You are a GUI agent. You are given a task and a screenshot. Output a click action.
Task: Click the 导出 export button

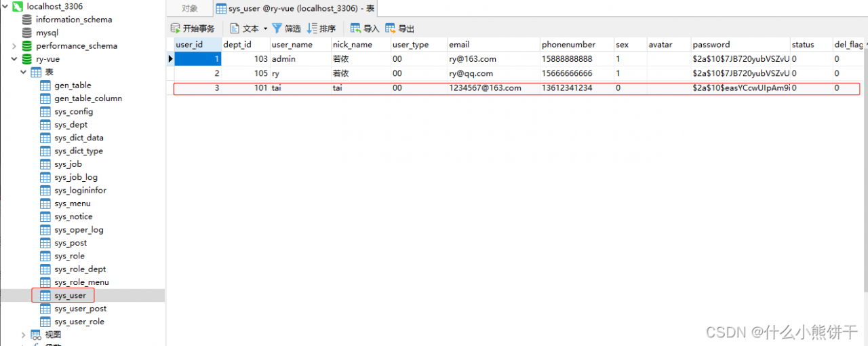pyautogui.click(x=399, y=28)
